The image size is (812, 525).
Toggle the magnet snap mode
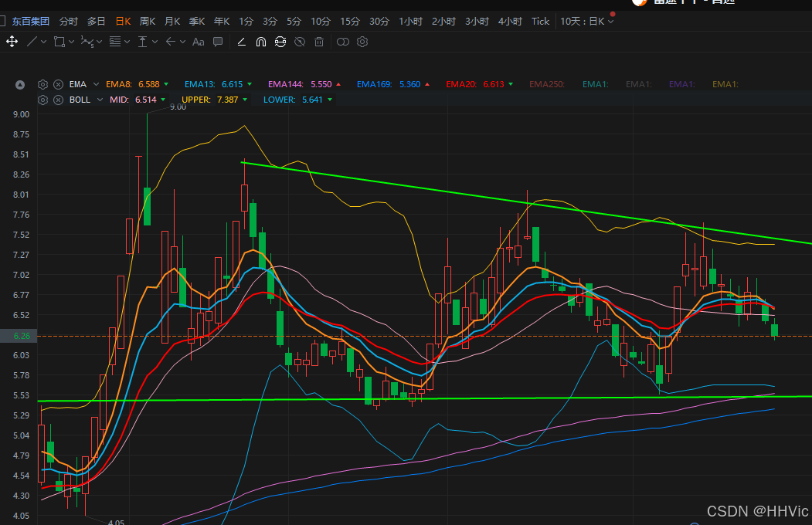pos(261,42)
